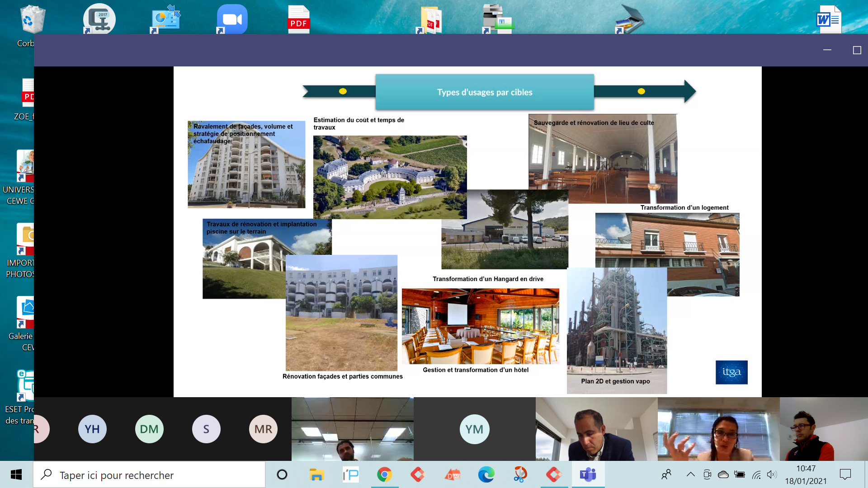
Task: Open the Windows Start menu
Action: (16, 474)
